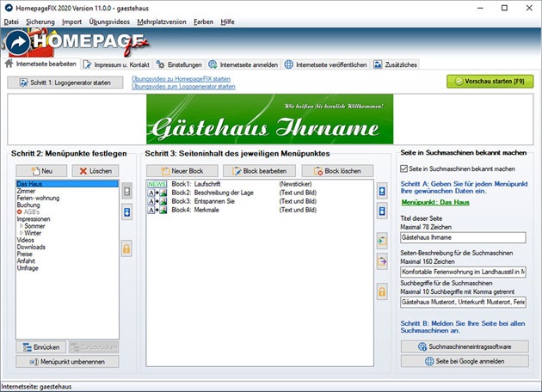
Task: Click Neu menu item button
Action: click(41, 171)
